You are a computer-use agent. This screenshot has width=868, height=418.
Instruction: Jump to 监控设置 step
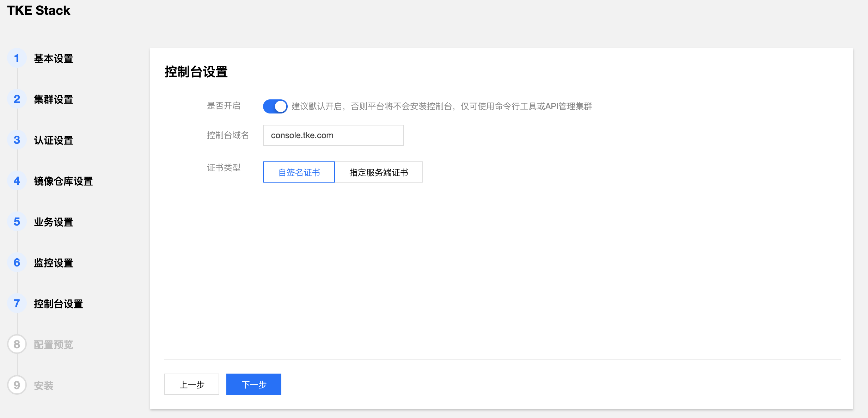pyautogui.click(x=53, y=263)
